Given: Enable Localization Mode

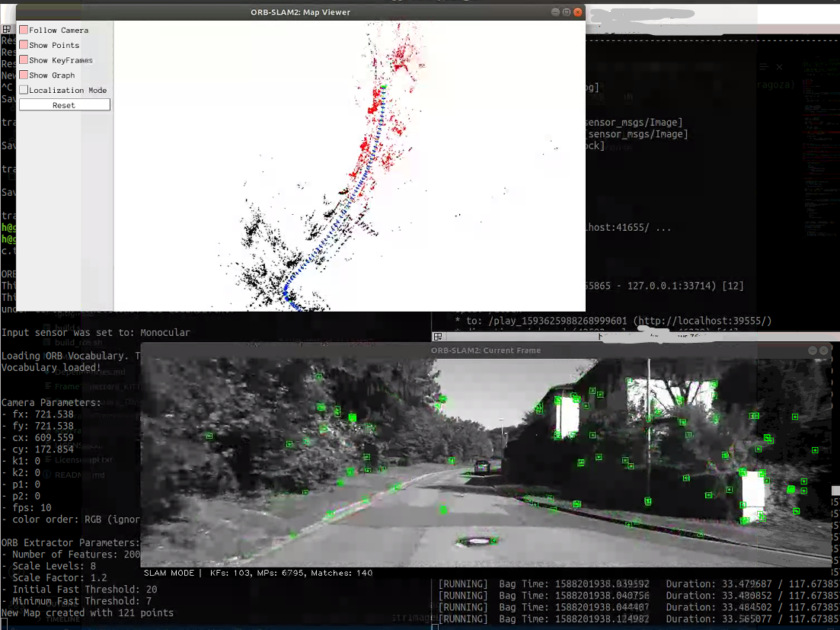Looking at the screenshot, I should click(x=24, y=90).
